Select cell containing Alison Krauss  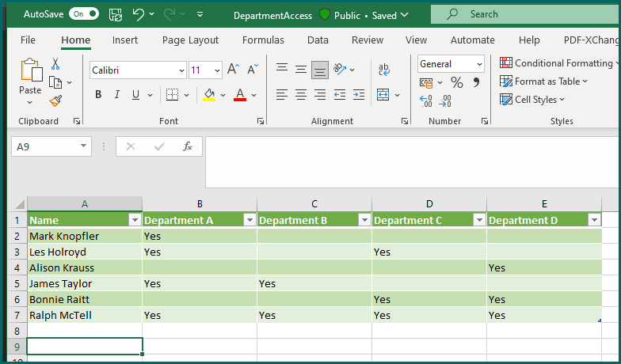pyautogui.click(x=85, y=267)
